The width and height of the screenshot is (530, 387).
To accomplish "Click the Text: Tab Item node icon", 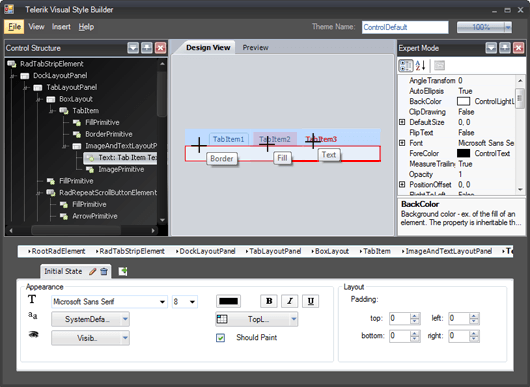I will [x=90, y=158].
